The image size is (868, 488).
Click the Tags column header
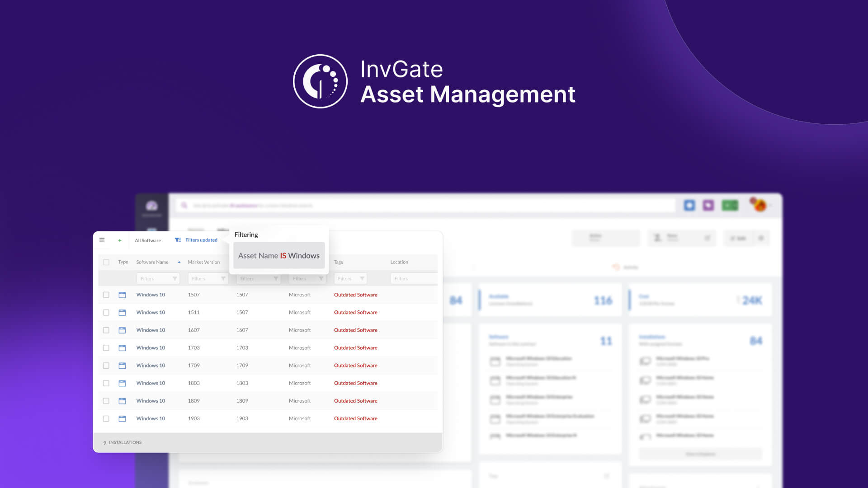pyautogui.click(x=338, y=262)
